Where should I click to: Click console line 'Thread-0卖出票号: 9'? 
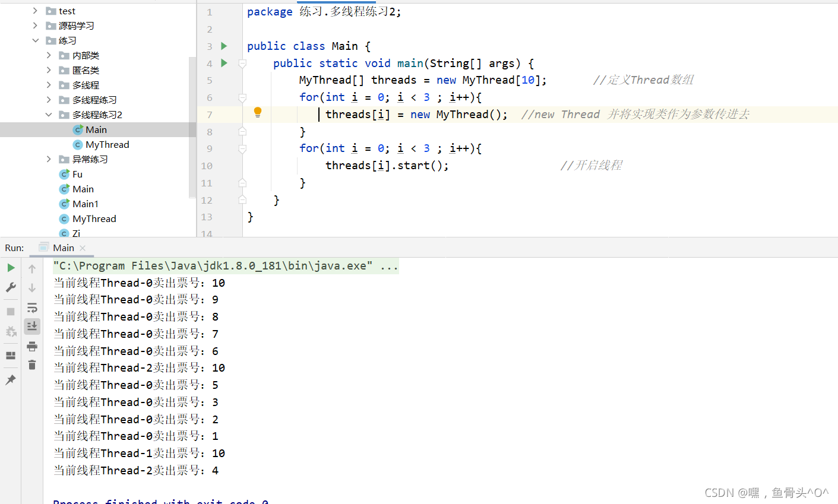click(x=136, y=300)
